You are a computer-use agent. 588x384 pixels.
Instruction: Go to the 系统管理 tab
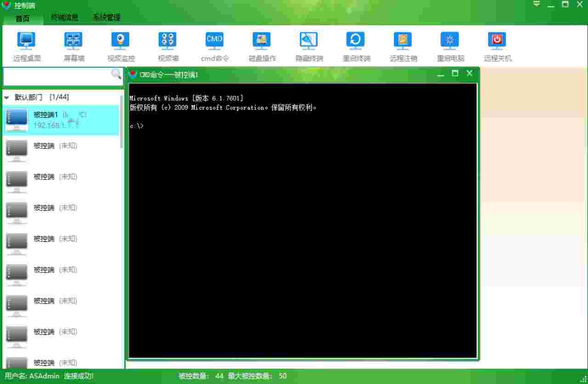tap(107, 18)
